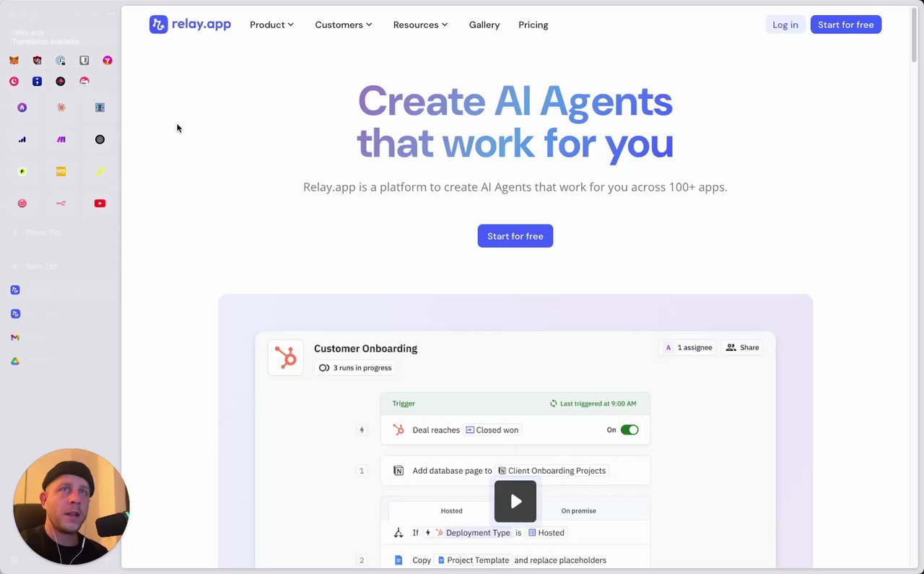The height and width of the screenshot is (574, 924).
Task: Click the branch path icon beside If condition
Action: tap(398, 533)
